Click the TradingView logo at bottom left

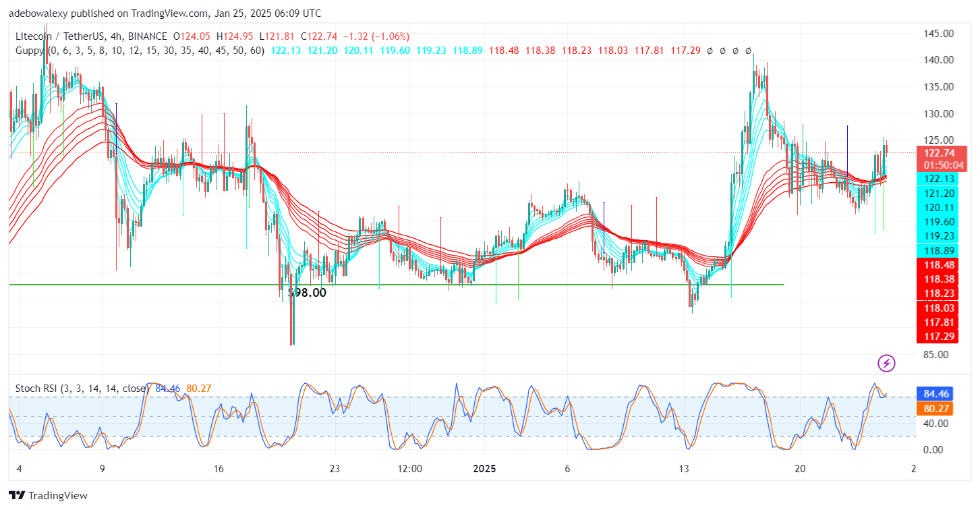[48, 496]
